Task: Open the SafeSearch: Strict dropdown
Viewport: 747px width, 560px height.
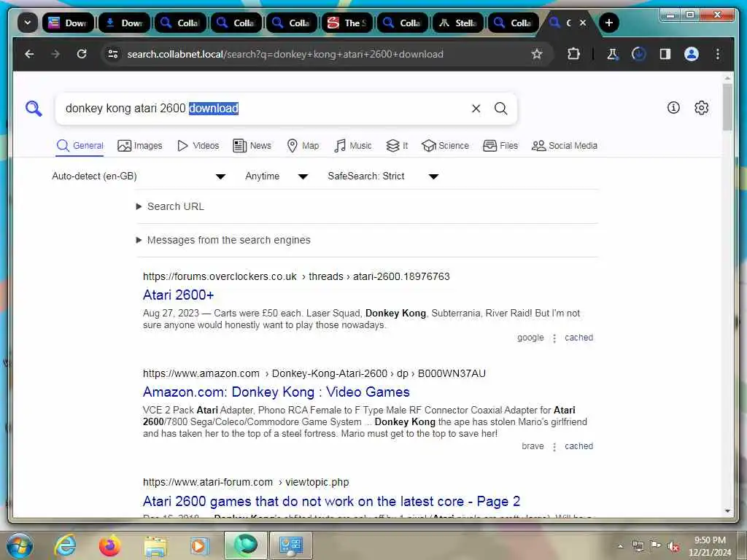Action: pyautogui.click(x=383, y=176)
